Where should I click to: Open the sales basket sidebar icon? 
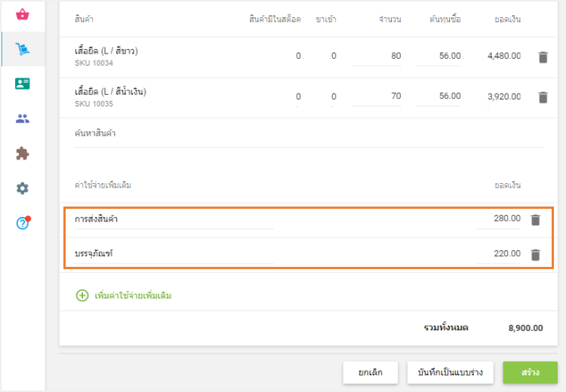click(x=23, y=14)
